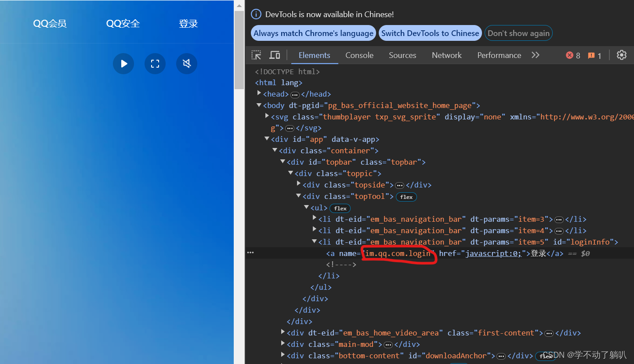
Task: Open the Sources tab
Action: click(402, 55)
